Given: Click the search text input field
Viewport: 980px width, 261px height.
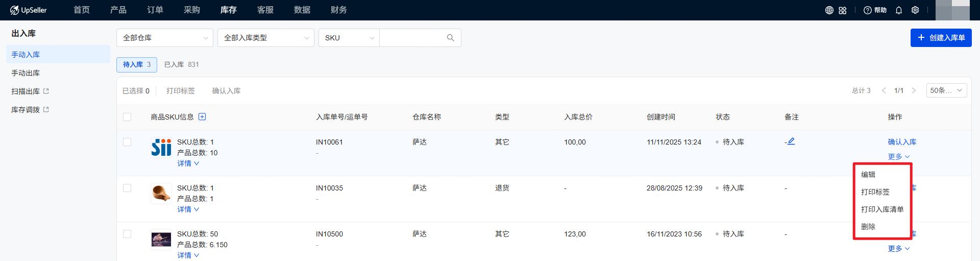Looking at the screenshot, I should [x=411, y=38].
